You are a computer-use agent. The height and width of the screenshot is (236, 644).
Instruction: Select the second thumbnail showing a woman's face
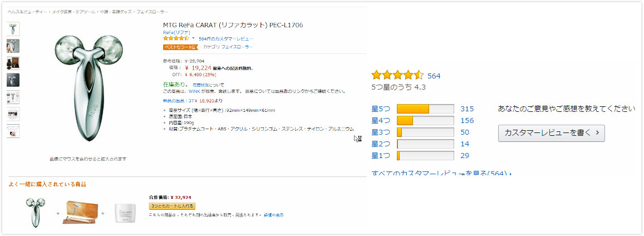point(13,46)
